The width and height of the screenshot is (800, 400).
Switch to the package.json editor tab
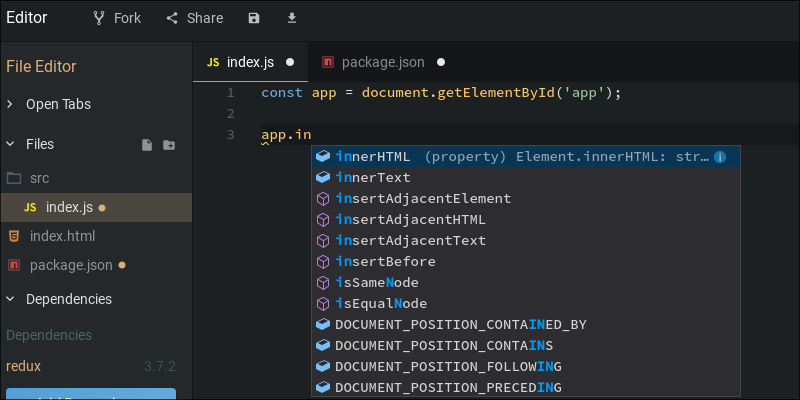click(x=383, y=62)
